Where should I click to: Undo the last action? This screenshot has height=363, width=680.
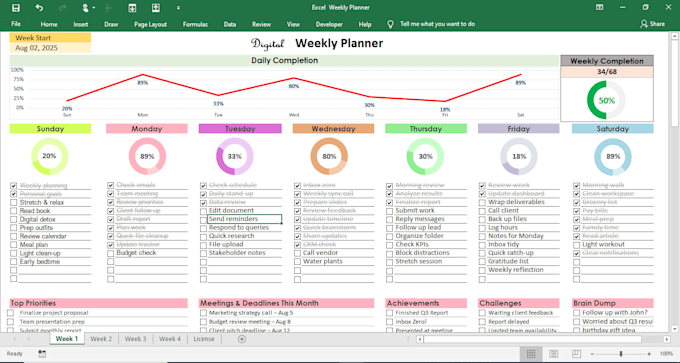point(39,8)
